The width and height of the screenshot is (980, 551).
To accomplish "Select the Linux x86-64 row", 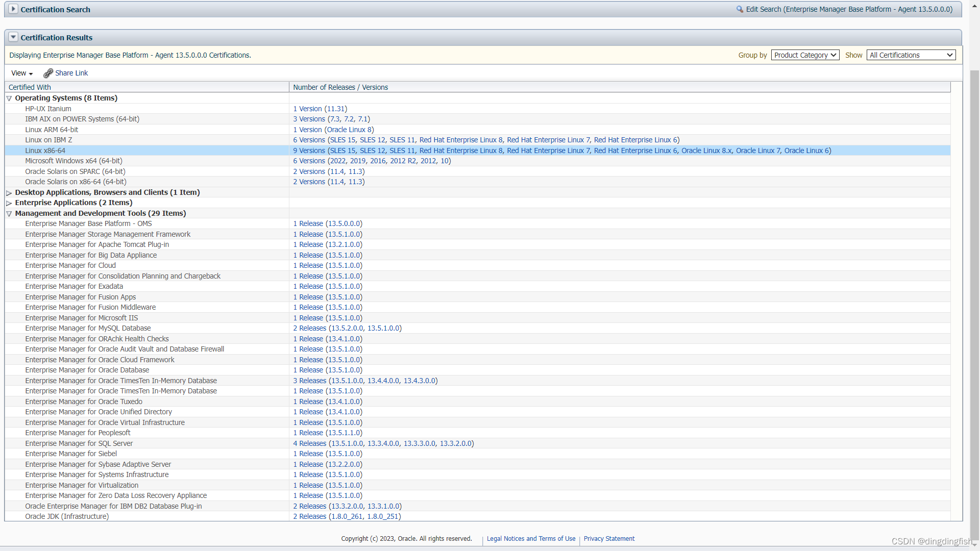I will pyautogui.click(x=478, y=151).
